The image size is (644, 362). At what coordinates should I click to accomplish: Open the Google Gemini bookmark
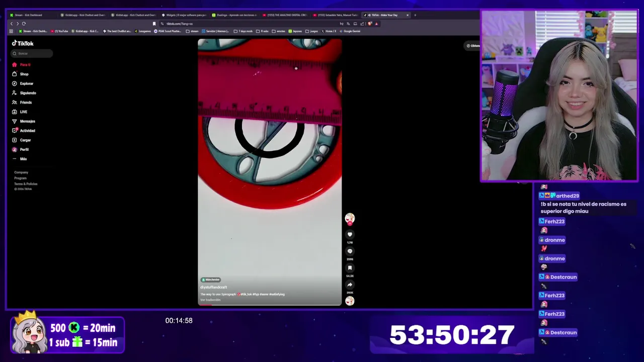pyautogui.click(x=350, y=31)
